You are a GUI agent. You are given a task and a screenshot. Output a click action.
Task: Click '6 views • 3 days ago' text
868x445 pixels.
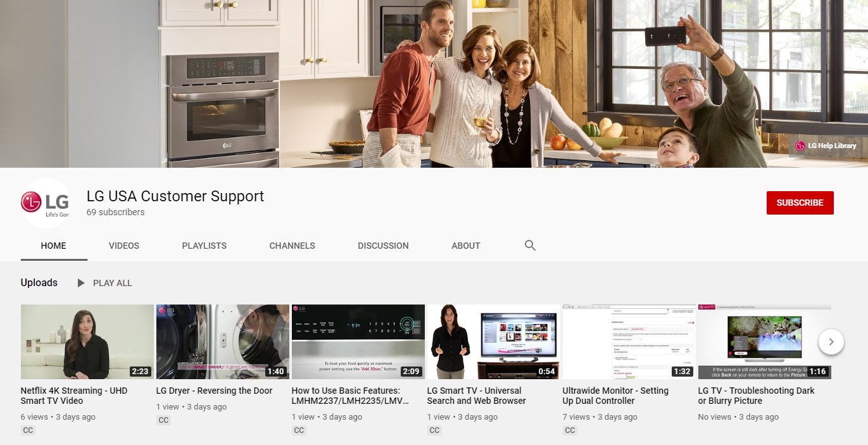58,417
